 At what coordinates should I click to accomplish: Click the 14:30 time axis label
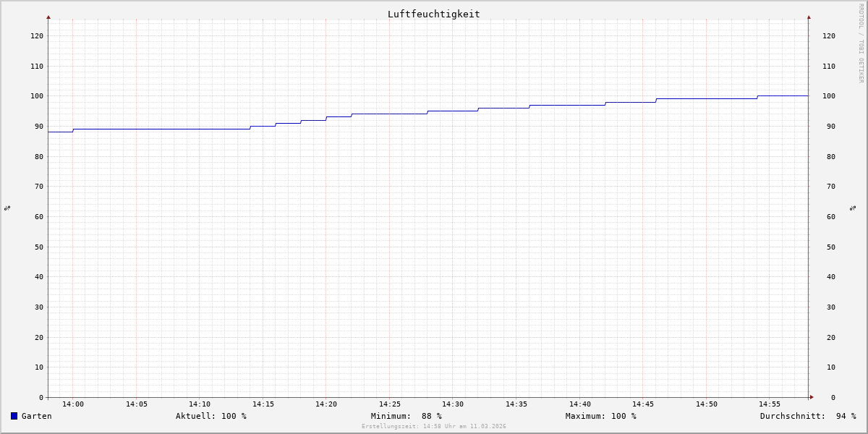453,404
